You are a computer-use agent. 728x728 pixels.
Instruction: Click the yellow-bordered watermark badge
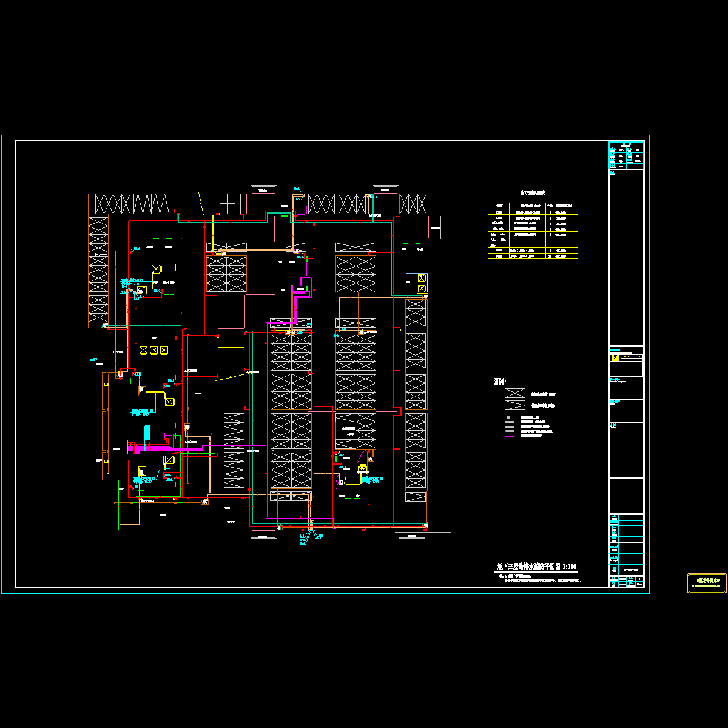(706, 582)
